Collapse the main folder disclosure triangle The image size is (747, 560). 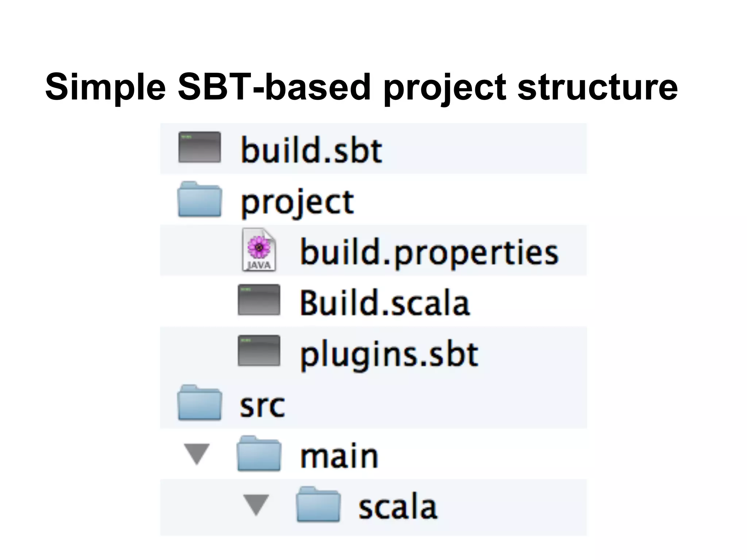[197, 454]
